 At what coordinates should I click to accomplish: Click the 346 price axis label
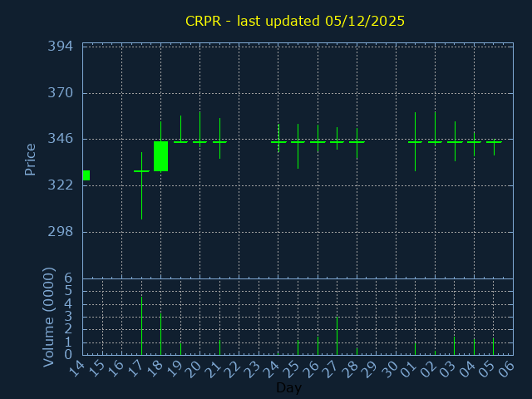(61, 139)
